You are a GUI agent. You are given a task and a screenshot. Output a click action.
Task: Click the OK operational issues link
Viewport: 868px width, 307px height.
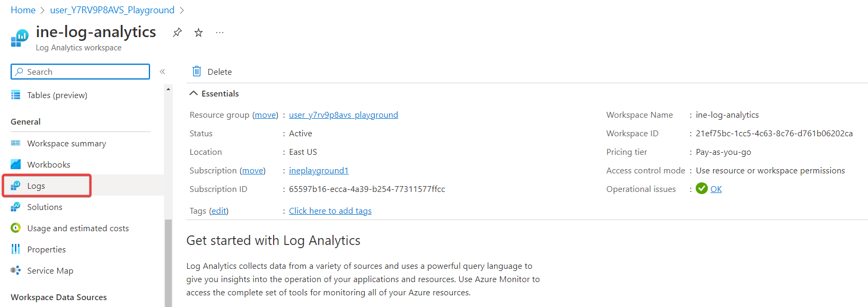tap(716, 189)
